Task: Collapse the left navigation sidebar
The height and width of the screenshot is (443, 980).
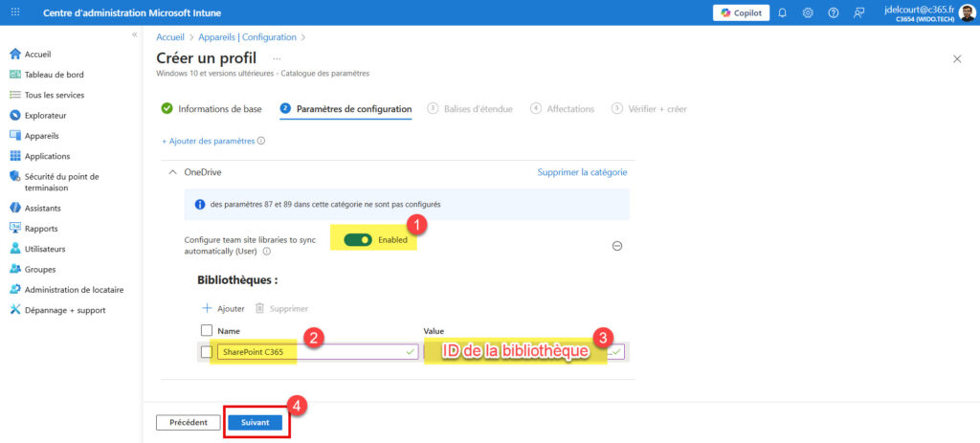Action: click(134, 34)
